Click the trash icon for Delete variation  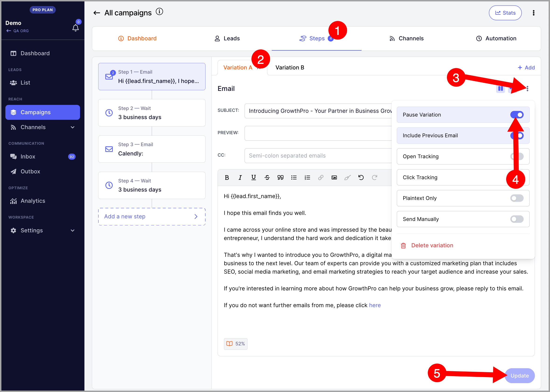point(403,245)
